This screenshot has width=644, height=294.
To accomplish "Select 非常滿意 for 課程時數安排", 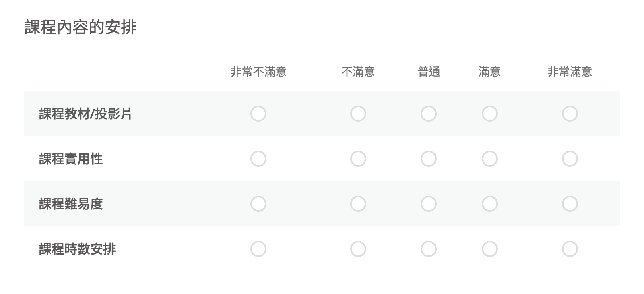I will [570, 249].
